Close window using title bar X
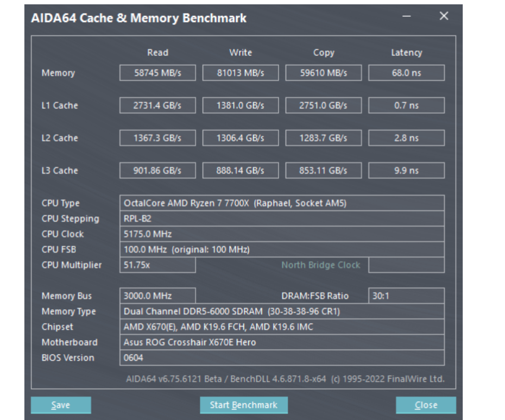The width and height of the screenshot is (505, 420). [444, 16]
